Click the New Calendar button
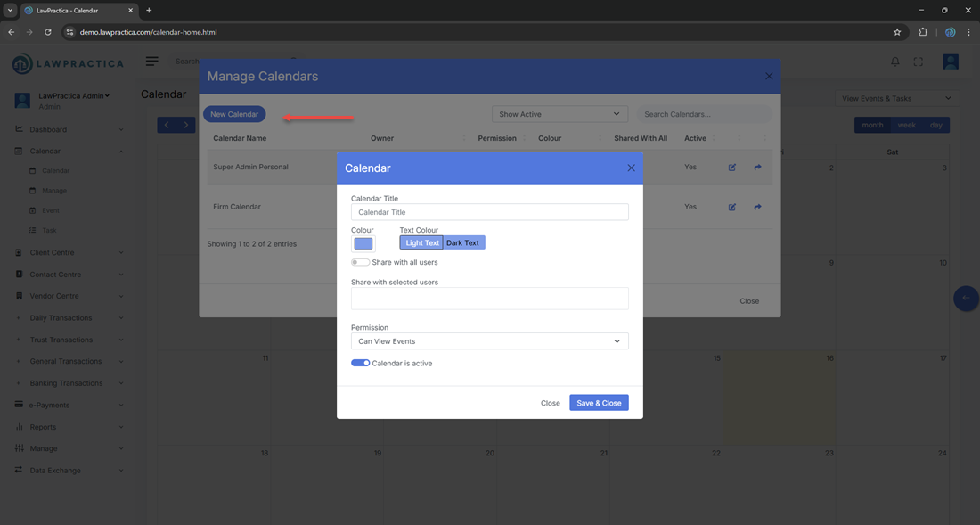 point(234,114)
